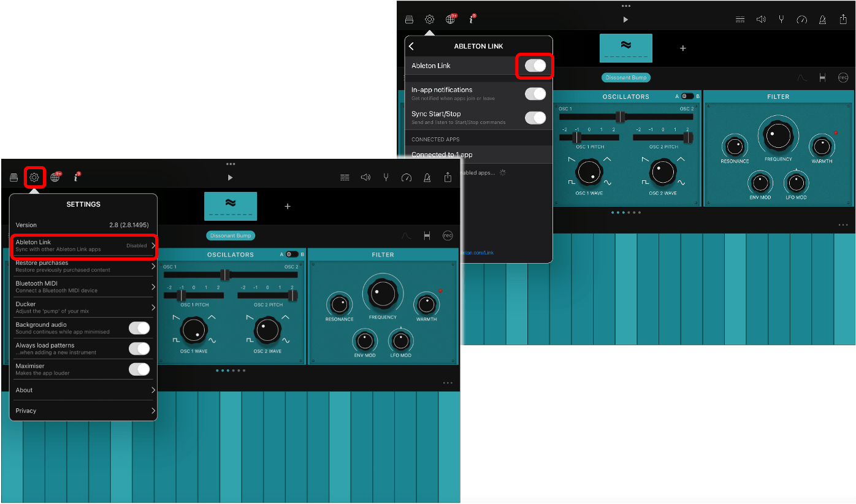The image size is (856, 504).
Task: Tap speaker icon in Ableton Link screenshot
Action: [x=761, y=20]
